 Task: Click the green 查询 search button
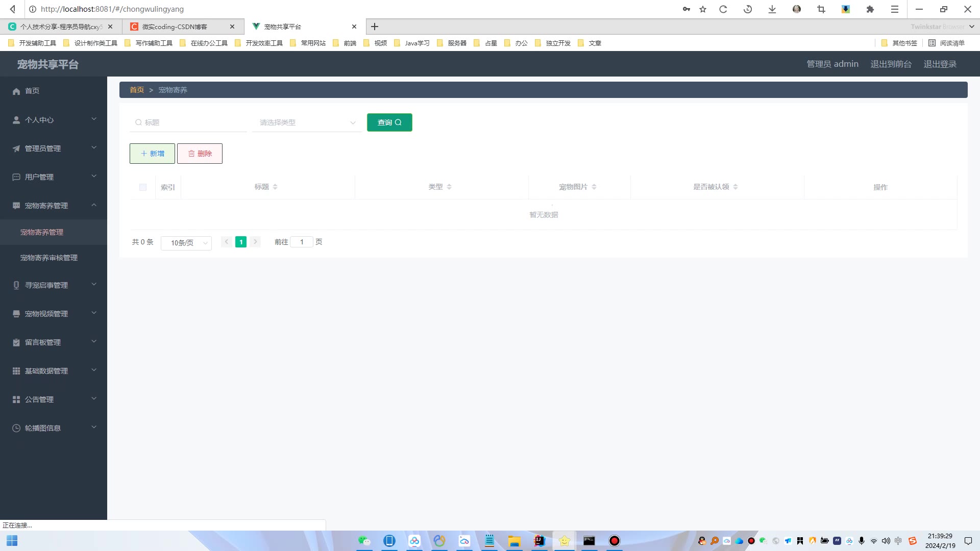click(389, 122)
